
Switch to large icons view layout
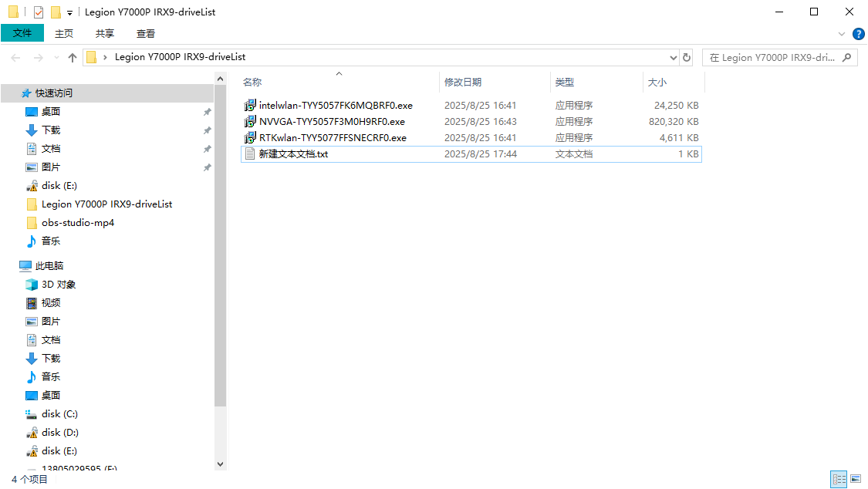(856, 479)
